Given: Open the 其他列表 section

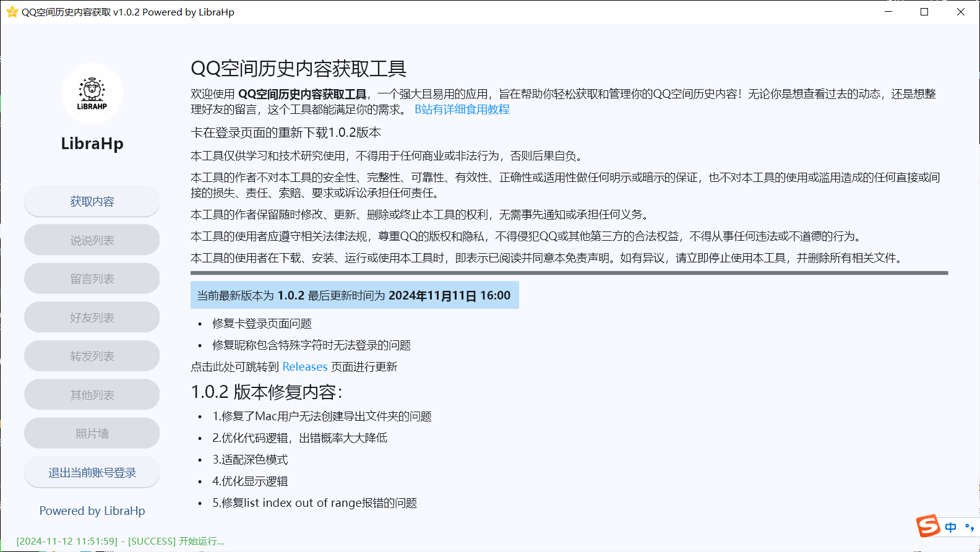Looking at the screenshot, I should coord(92,395).
